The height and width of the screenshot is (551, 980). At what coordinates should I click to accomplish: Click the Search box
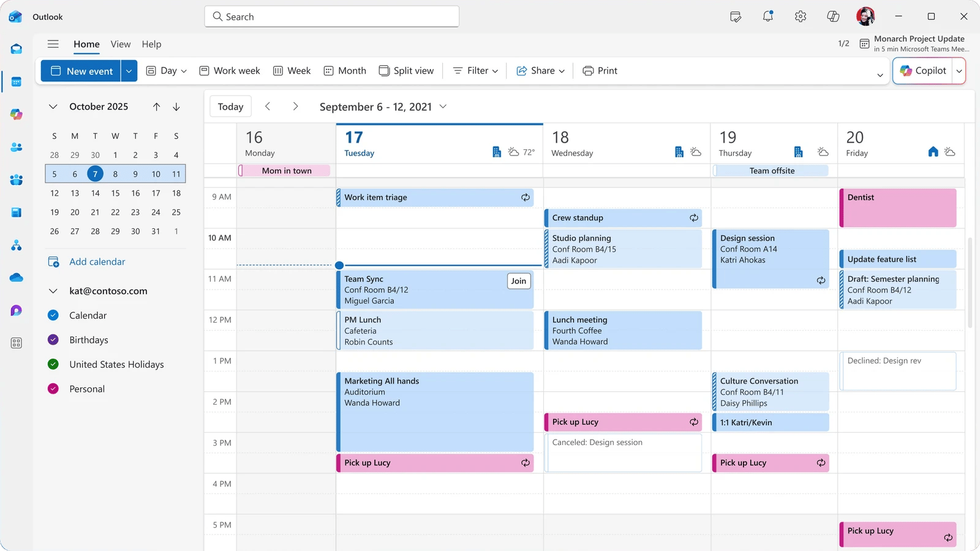tap(332, 17)
